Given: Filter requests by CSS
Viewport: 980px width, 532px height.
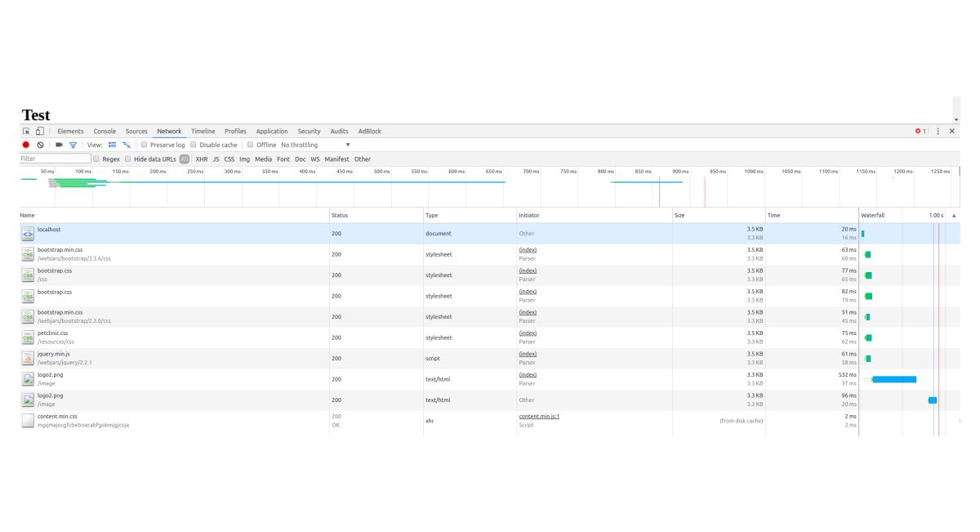Looking at the screenshot, I should click(x=229, y=159).
